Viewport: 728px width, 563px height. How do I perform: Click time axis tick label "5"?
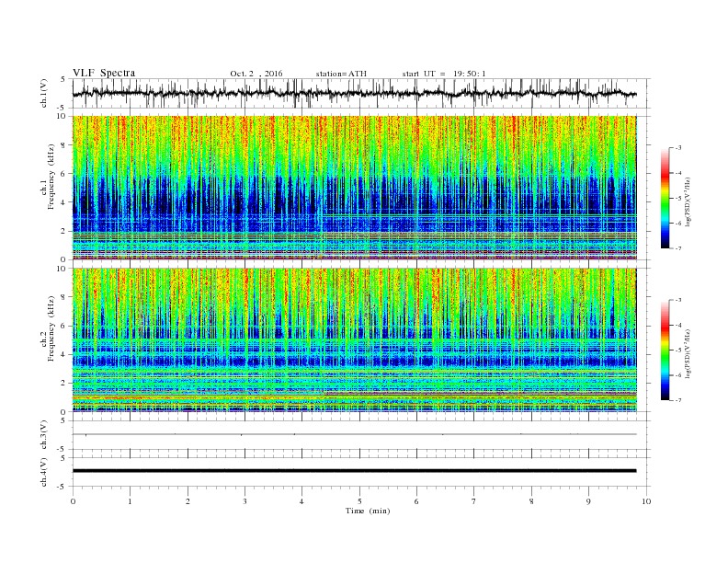[359, 501]
